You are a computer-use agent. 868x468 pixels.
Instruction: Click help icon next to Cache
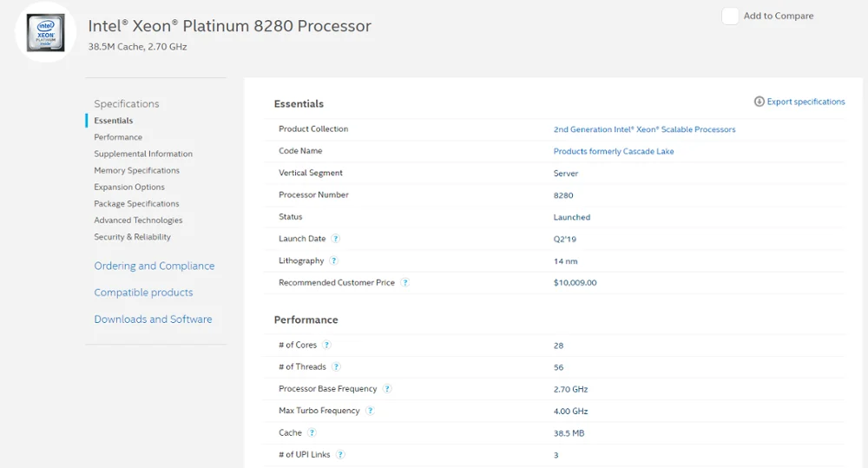[x=312, y=432]
